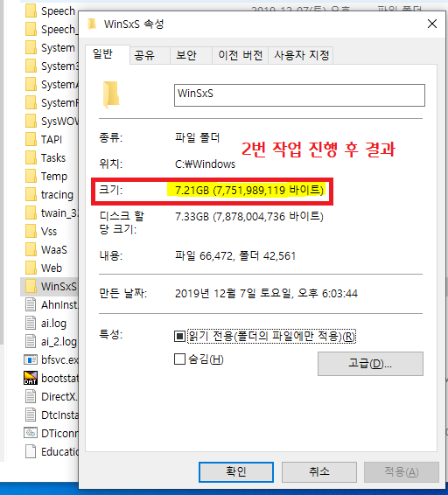The height and width of the screenshot is (495, 448).
Task: Click the SystemR folder name in Explorer
Action: [x=59, y=103]
